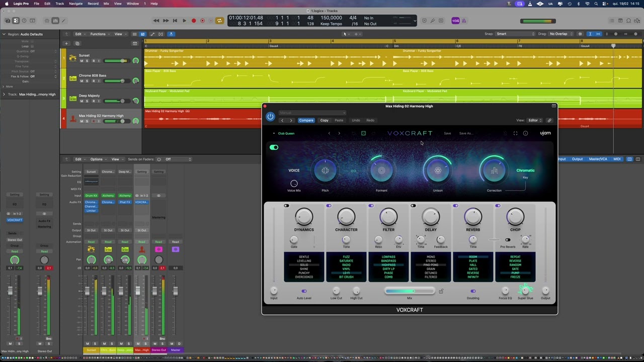Mute the Max Hiding 02 Harmony High track
Screen dimensions: 644x362
(x=81, y=121)
